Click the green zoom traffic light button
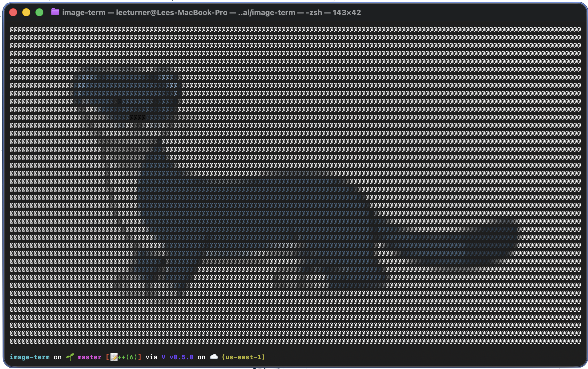 (x=39, y=12)
